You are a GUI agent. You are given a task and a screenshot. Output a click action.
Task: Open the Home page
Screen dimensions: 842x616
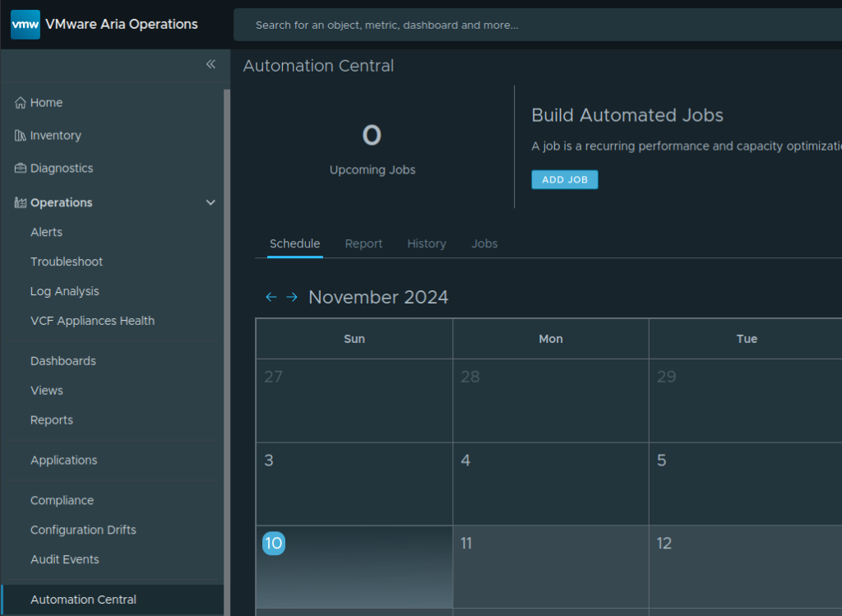click(46, 103)
